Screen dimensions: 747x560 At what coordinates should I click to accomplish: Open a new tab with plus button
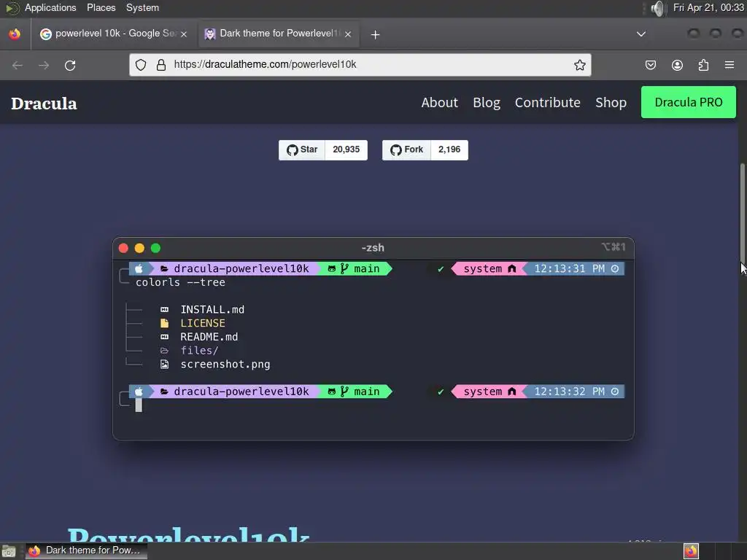[376, 34]
